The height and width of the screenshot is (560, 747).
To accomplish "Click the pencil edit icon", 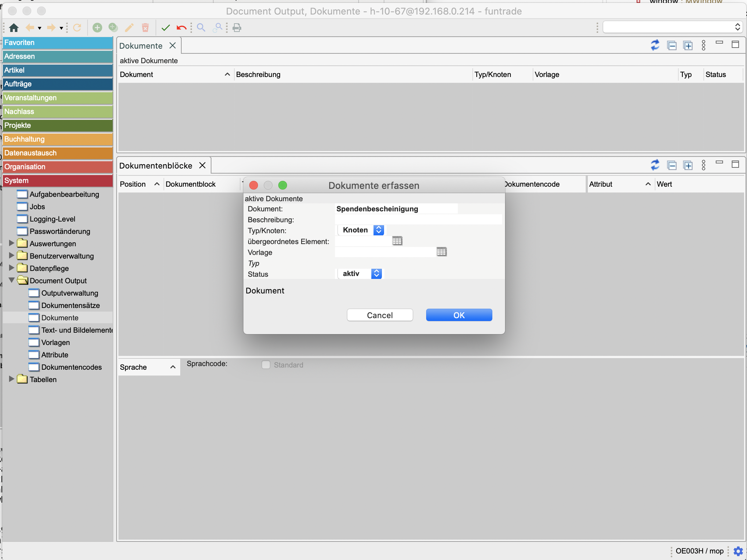I will pos(129,28).
